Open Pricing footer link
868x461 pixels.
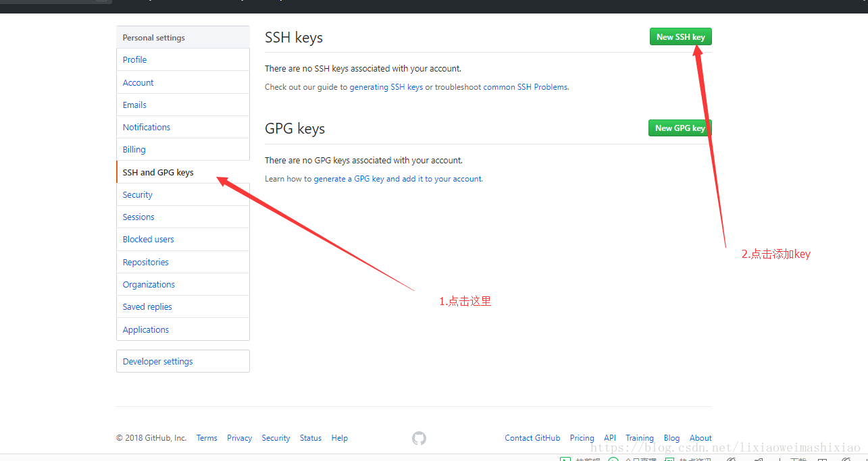point(582,438)
